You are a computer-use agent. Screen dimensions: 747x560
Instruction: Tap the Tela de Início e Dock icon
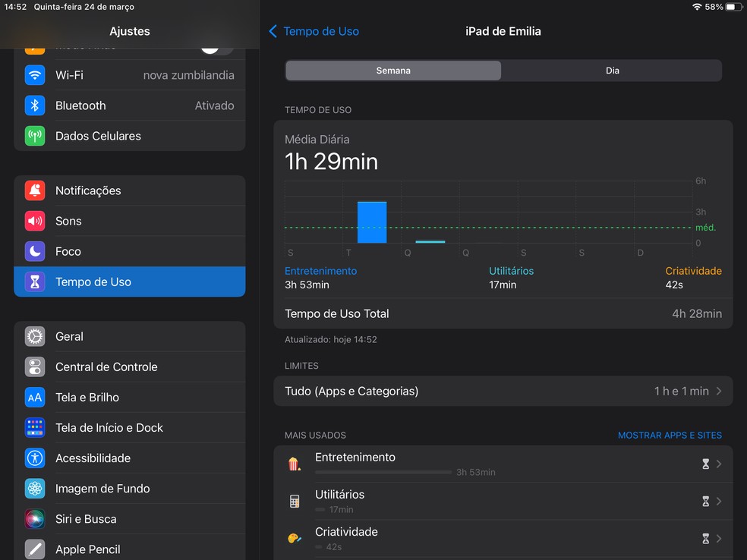click(35, 428)
